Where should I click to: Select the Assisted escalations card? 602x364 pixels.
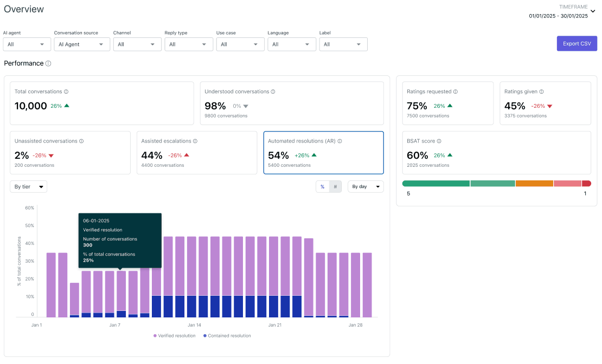pos(197,153)
